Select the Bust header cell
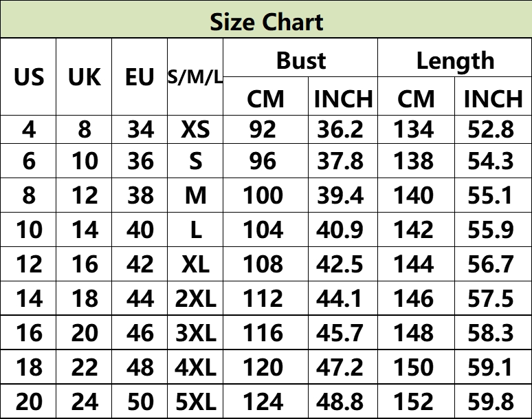The width and height of the screenshot is (532, 419). pyautogui.click(x=300, y=57)
